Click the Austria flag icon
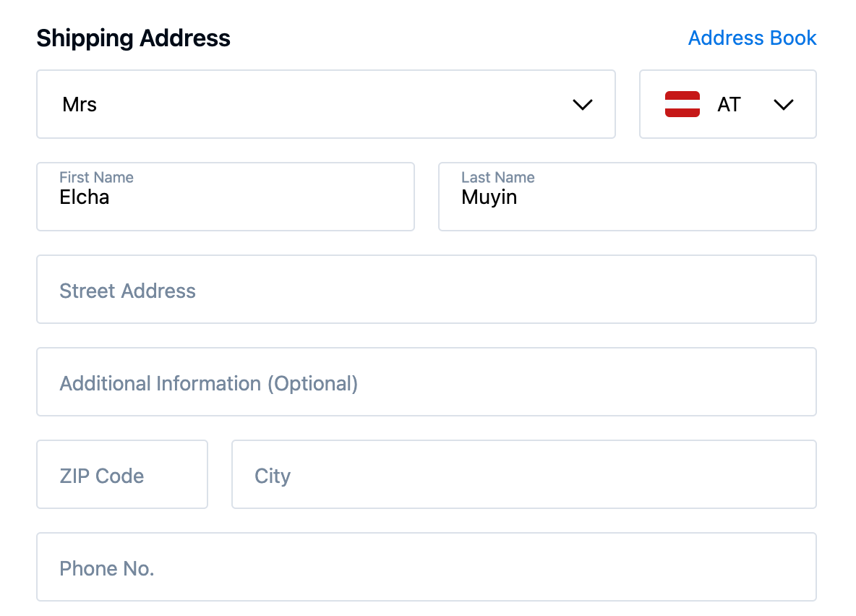This screenshot has width=856, height=616. coord(682,104)
